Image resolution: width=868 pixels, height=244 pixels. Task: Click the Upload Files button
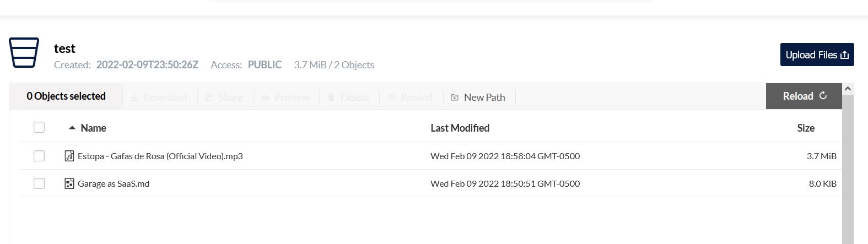[817, 55]
